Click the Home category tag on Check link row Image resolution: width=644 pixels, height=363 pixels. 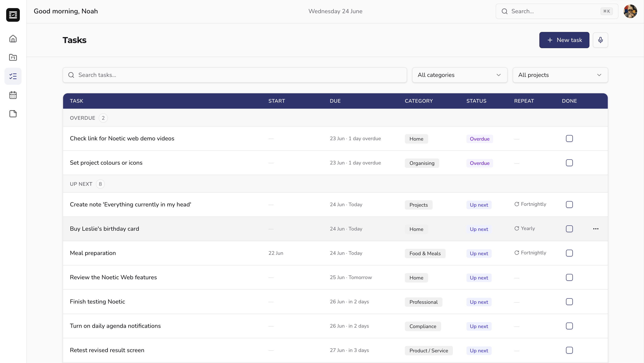[x=416, y=139]
